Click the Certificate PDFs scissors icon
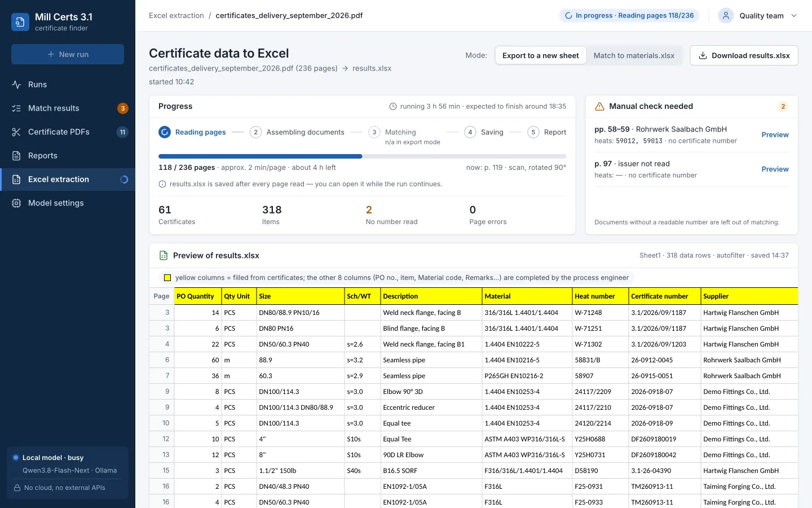Image resolution: width=812 pixels, height=508 pixels. pos(16,132)
